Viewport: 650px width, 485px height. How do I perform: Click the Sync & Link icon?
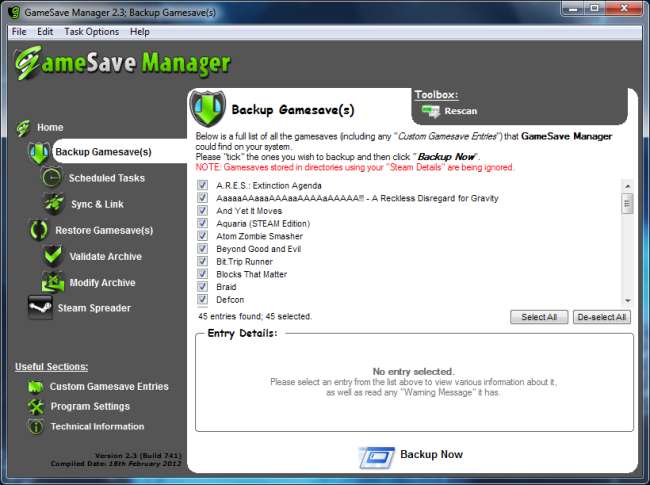53,204
